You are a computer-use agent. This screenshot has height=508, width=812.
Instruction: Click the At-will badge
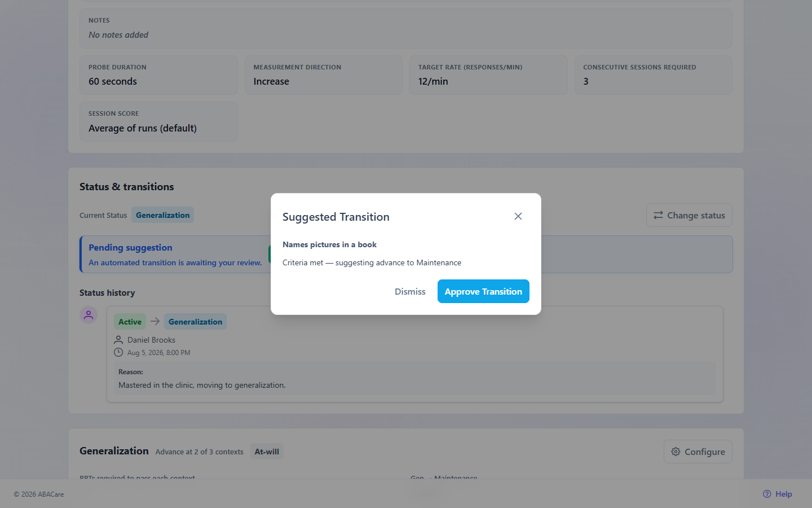[x=267, y=452]
